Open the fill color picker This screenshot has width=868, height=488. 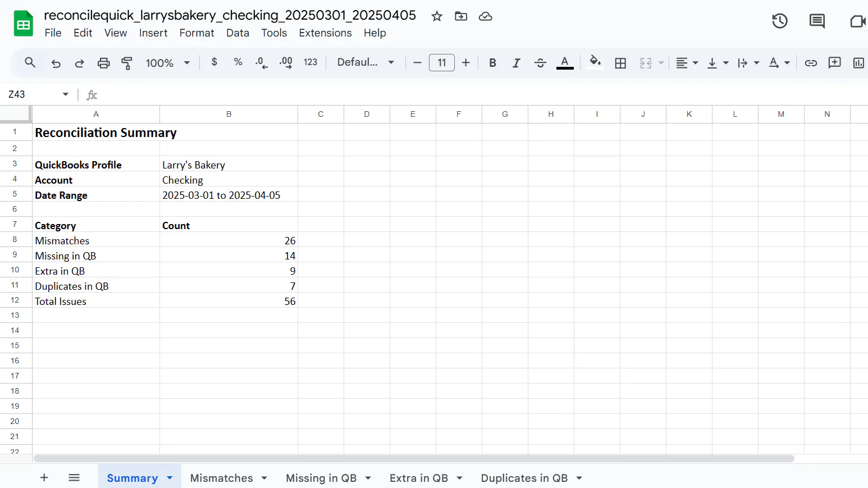coord(595,63)
